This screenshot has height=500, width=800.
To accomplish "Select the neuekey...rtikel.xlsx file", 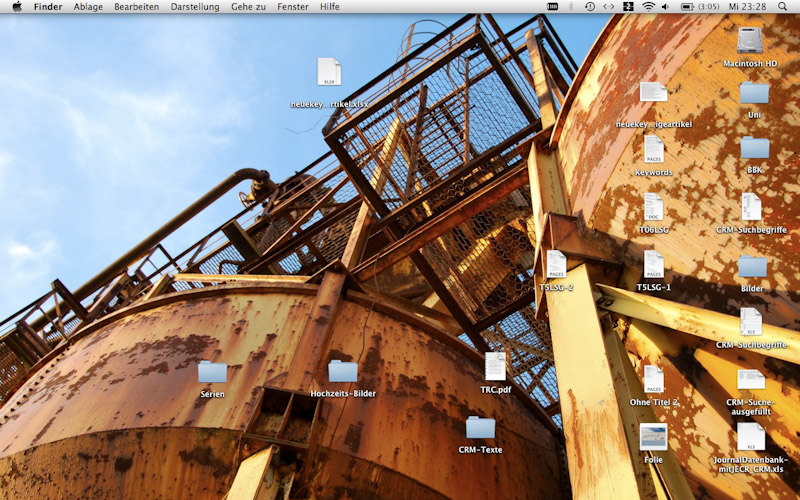I will pyautogui.click(x=329, y=72).
